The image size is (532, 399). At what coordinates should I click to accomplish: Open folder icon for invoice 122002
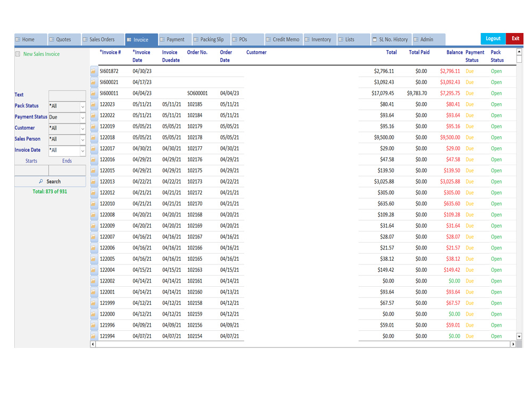(93, 280)
